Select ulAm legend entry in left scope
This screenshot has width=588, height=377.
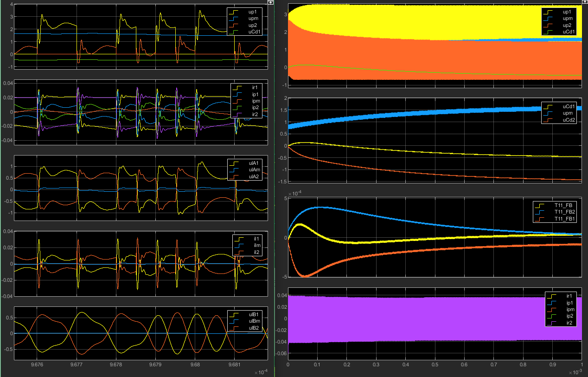pyautogui.click(x=246, y=170)
